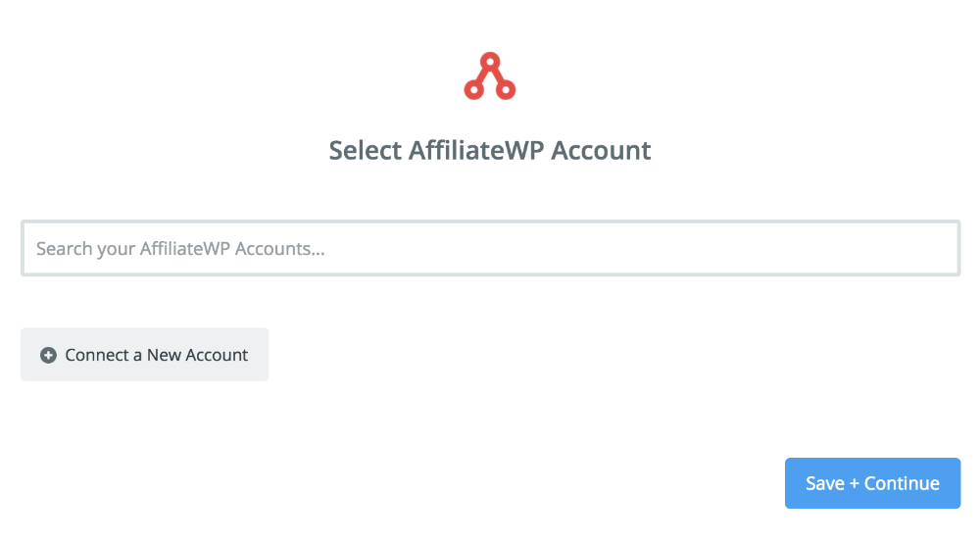This screenshot has width=980, height=542.
Task: Focus the Search your AffiliateWP Accounts field
Action: tap(491, 248)
